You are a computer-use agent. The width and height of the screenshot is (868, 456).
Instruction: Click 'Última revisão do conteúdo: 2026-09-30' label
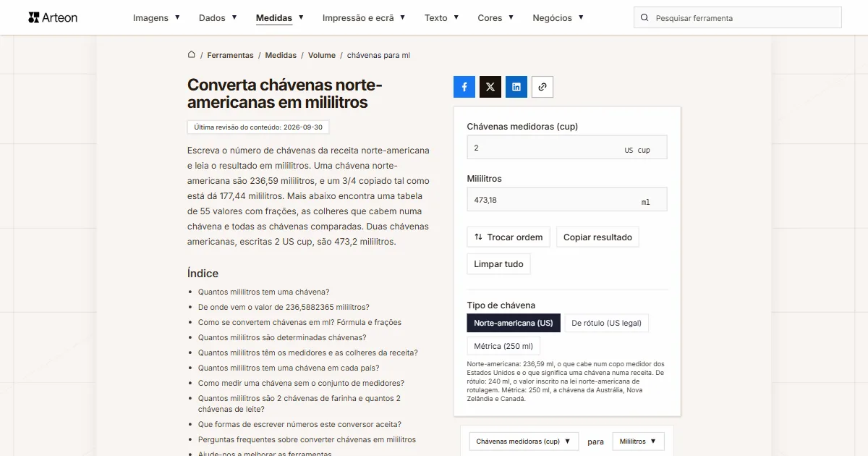(x=259, y=127)
